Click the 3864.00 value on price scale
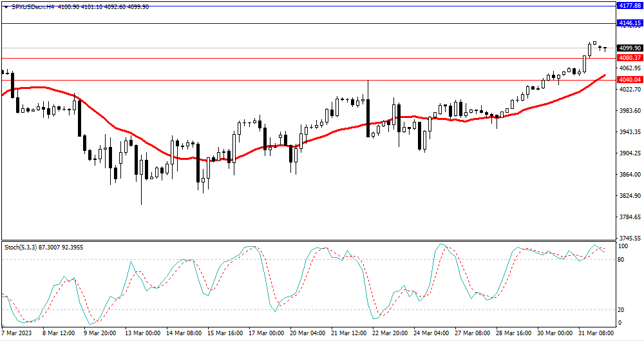This screenshot has width=644, height=341. (630, 175)
